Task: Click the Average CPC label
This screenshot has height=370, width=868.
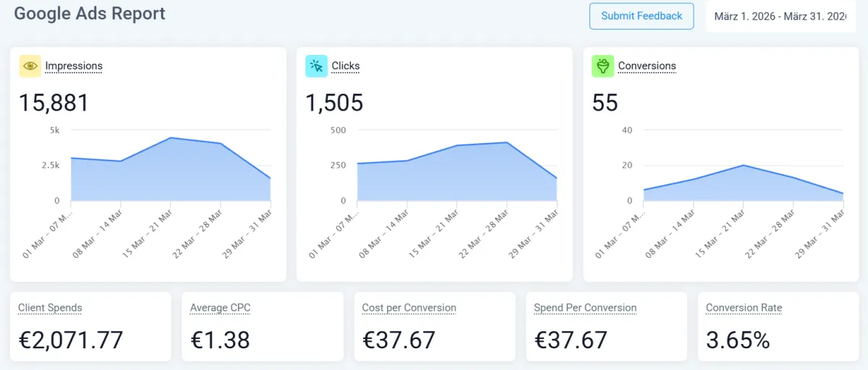Action: 221,308
